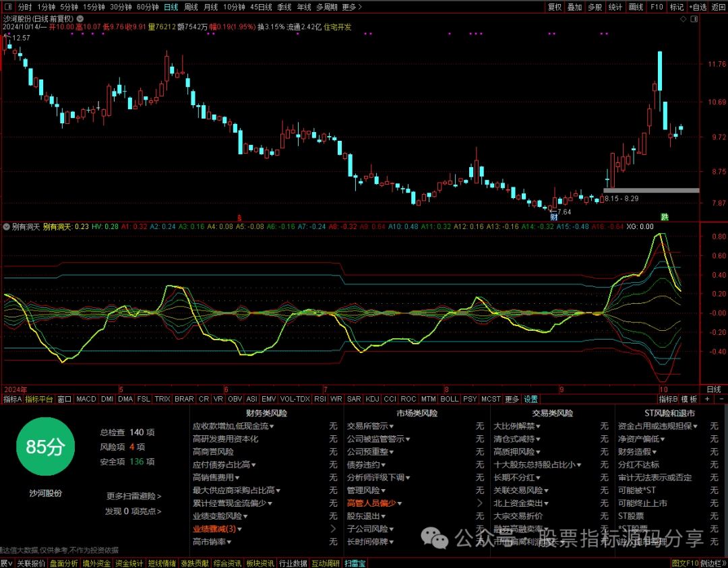Open arrow next to 业绩骤减(3) row
The height and width of the screenshot is (568, 728).
pos(333,529)
